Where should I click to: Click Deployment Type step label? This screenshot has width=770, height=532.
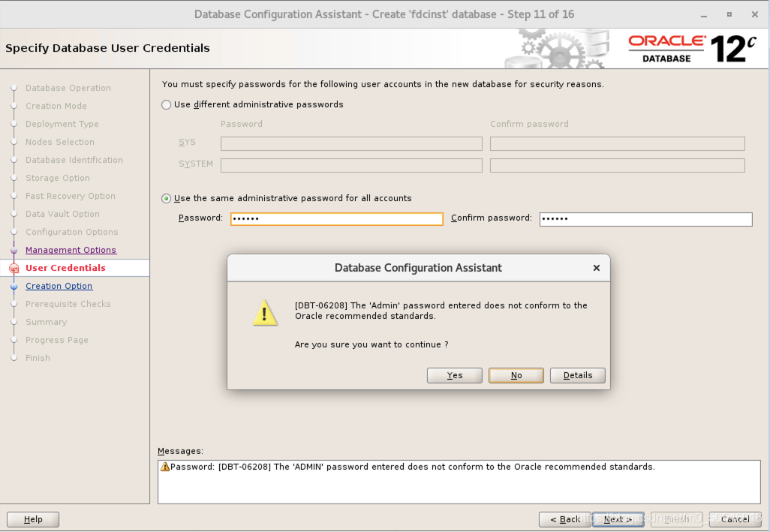click(62, 124)
